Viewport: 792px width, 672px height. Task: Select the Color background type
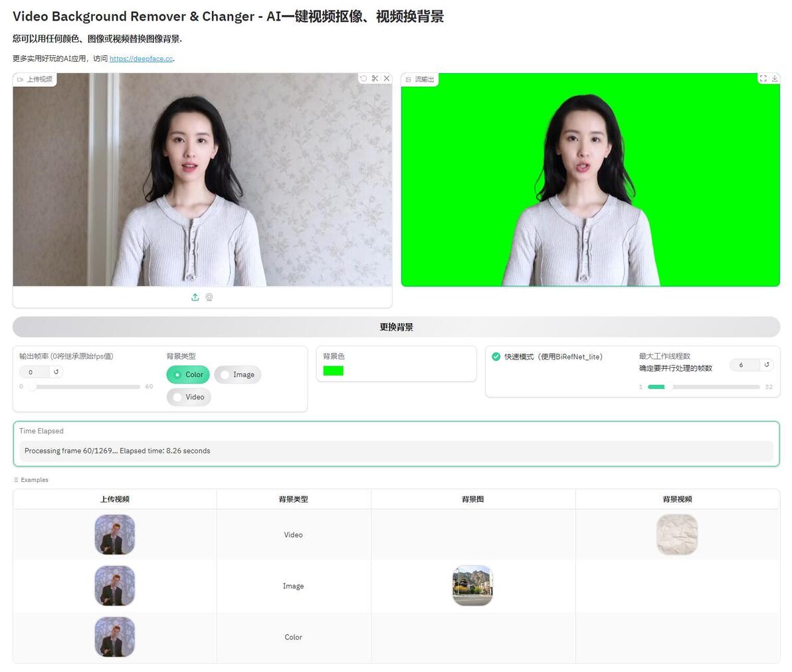click(188, 374)
